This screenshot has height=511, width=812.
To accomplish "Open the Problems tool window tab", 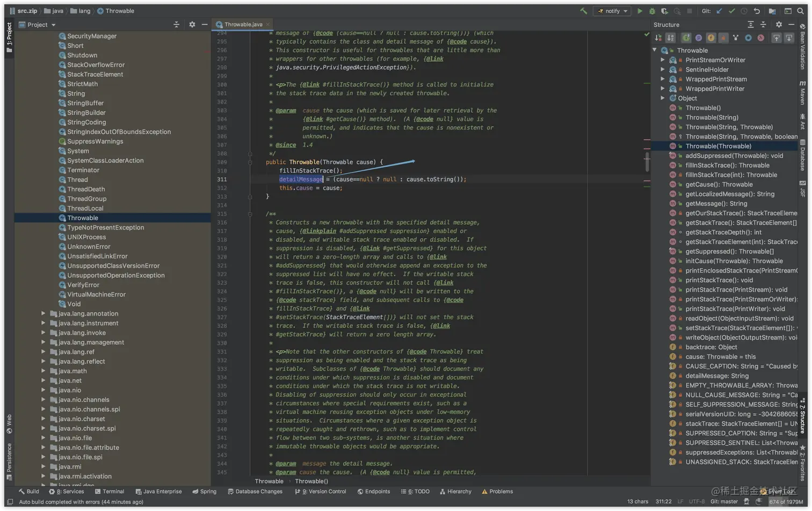I will (x=497, y=492).
